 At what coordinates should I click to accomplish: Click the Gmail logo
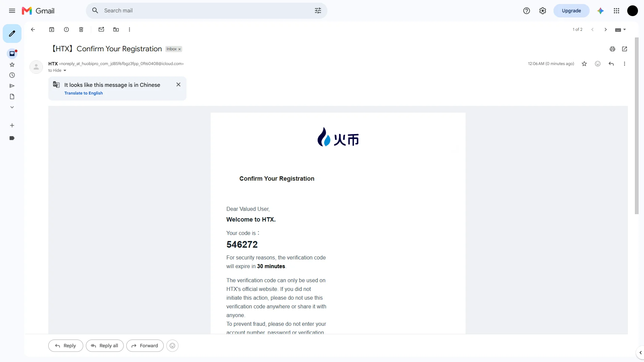tap(38, 11)
